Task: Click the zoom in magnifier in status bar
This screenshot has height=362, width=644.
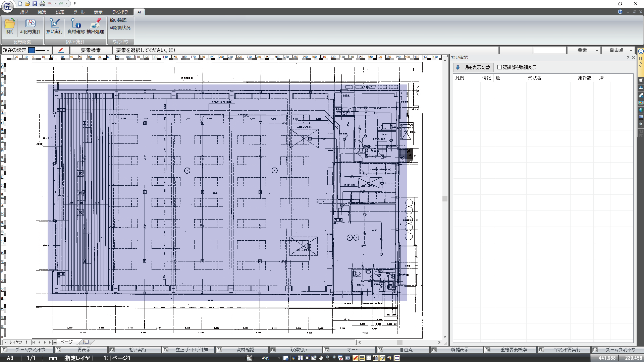Action: [x=327, y=358]
